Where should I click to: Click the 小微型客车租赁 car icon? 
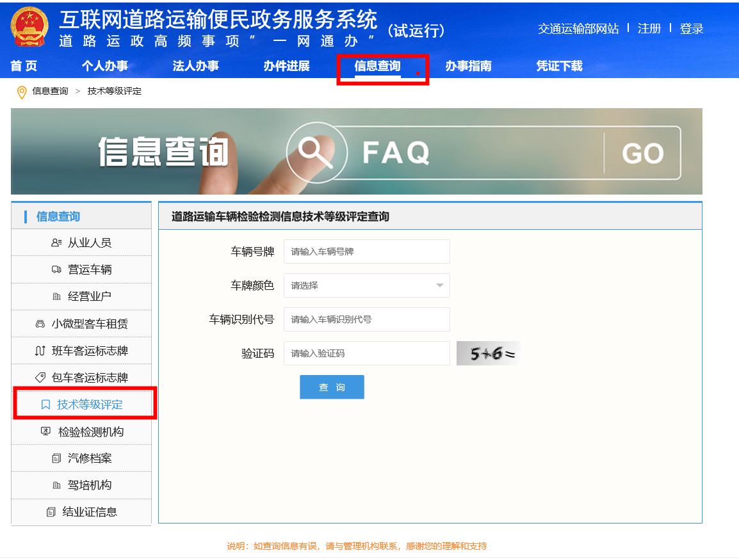point(40,324)
